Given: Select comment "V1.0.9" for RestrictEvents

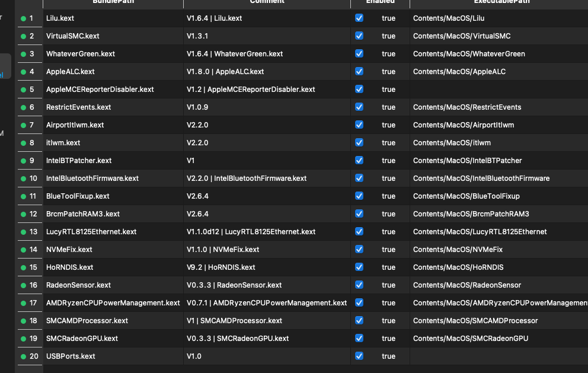Looking at the screenshot, I should pos(267,107).
